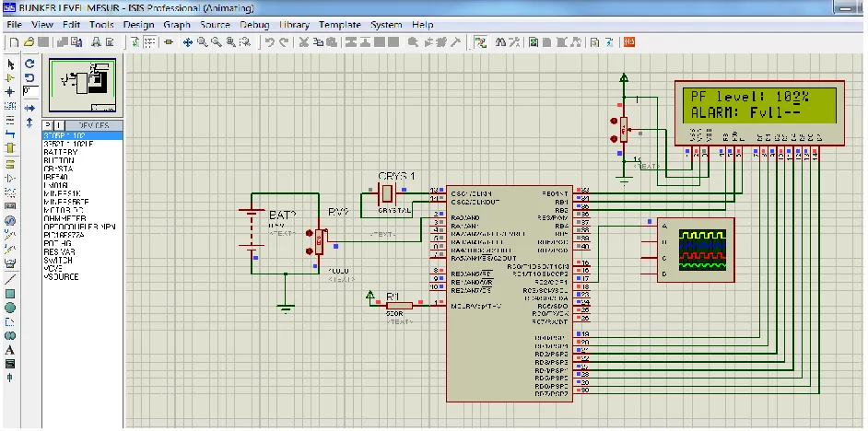
Task: Redo the undone change
Action: [284, 42]
